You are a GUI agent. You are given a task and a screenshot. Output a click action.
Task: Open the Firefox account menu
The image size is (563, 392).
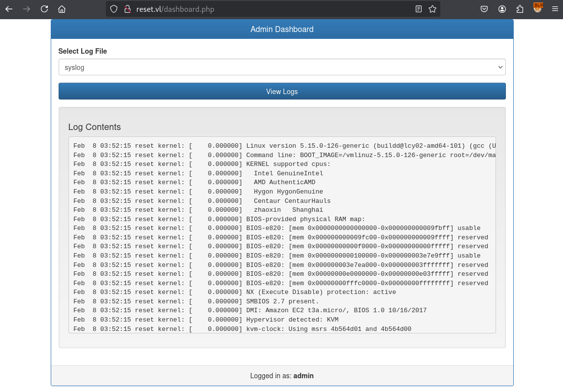click(502, 9)
